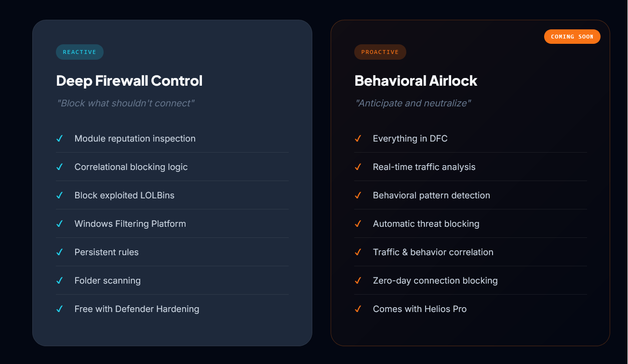Click the Behavioral pattern detection feature text
The height and width of the screenshot is (364, 628).
(x=431, y=195)
